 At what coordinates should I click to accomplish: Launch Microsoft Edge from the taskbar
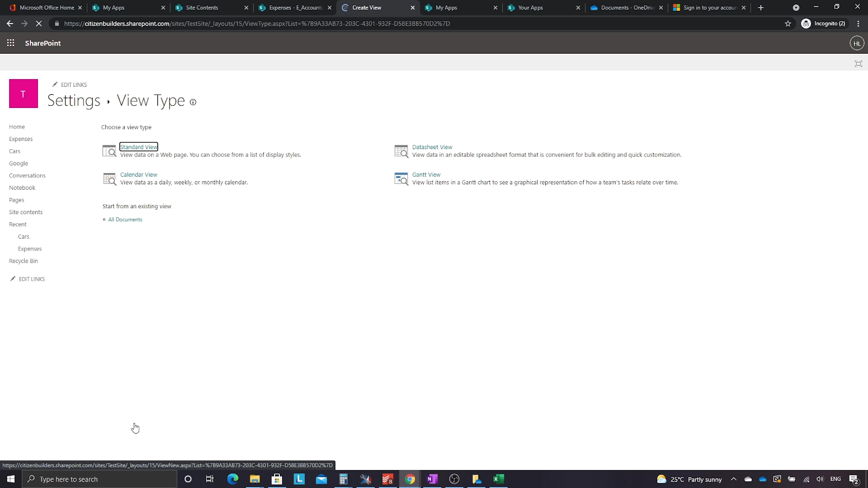click(x=233, y=479)
